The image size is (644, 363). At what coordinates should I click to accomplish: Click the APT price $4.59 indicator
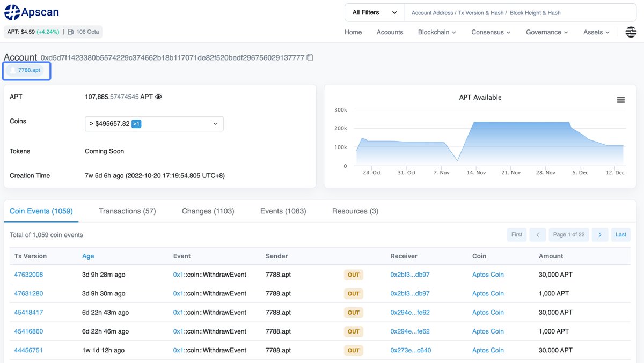coord(33,32)
